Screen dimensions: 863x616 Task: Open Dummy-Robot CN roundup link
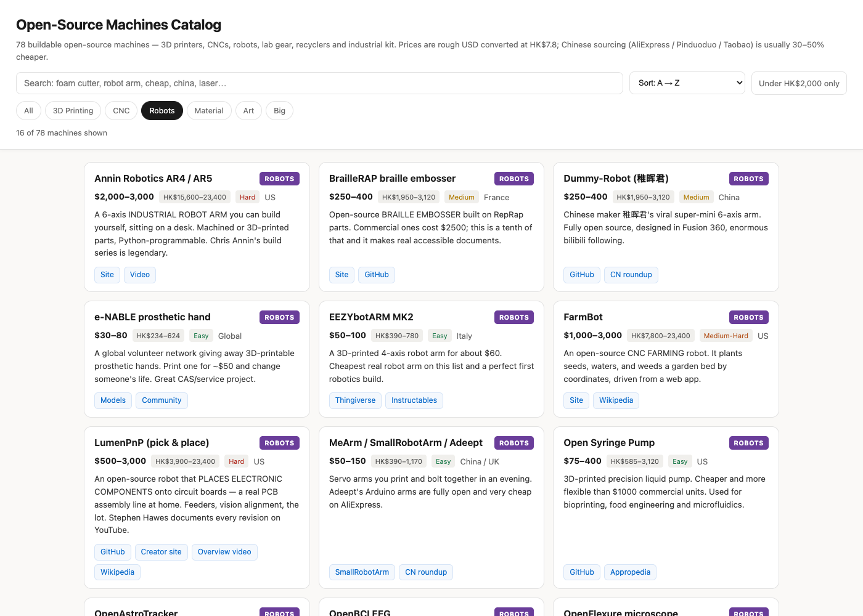(631, 275)
